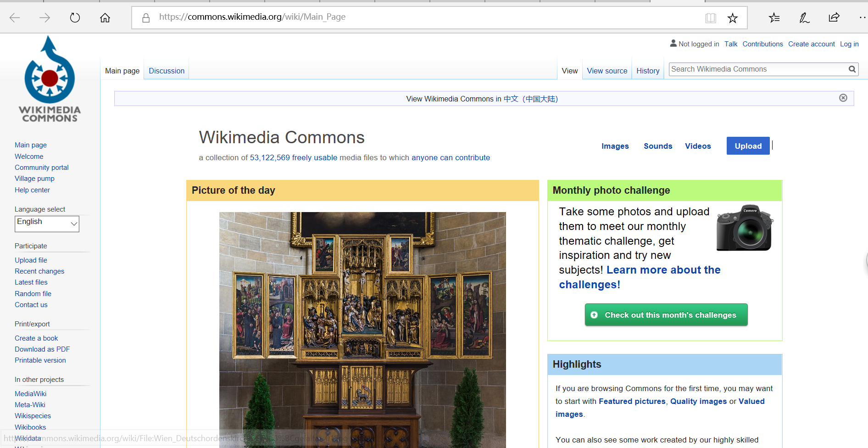Click the padlock site security icon

pos(146,18)
